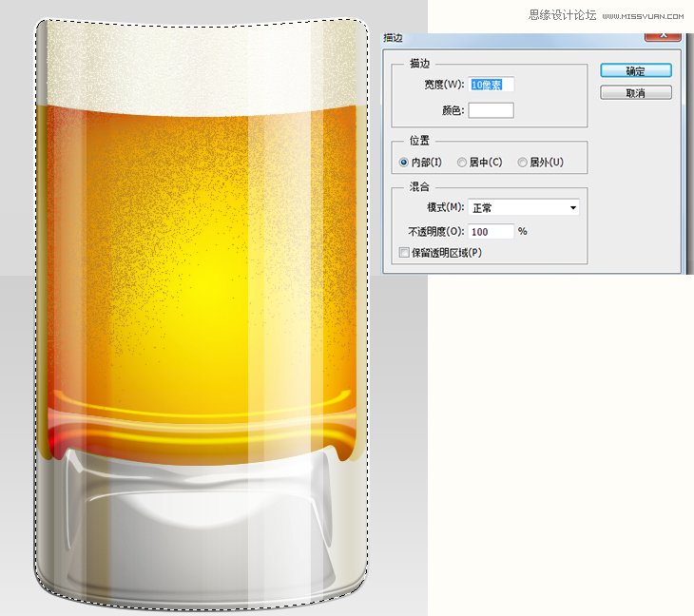Click the 确定 (OK) button

click(636, 70)
